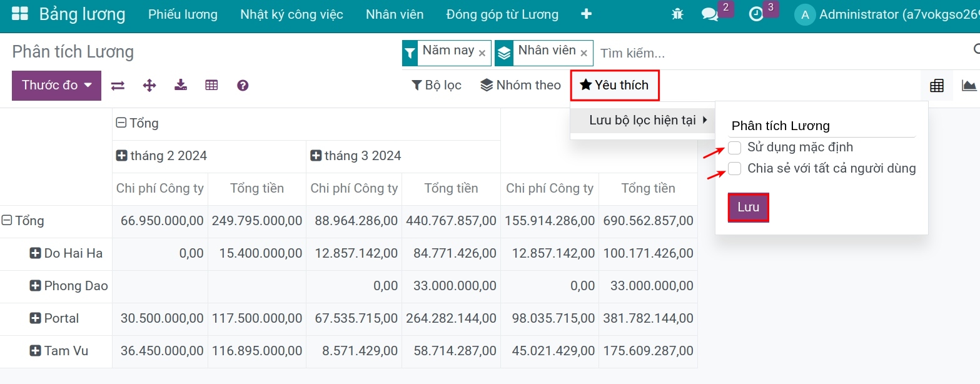Click the 'Lưu' save button
Image resolution: width=980 pixels, height=384 pixels.
(x=748, y=208)
